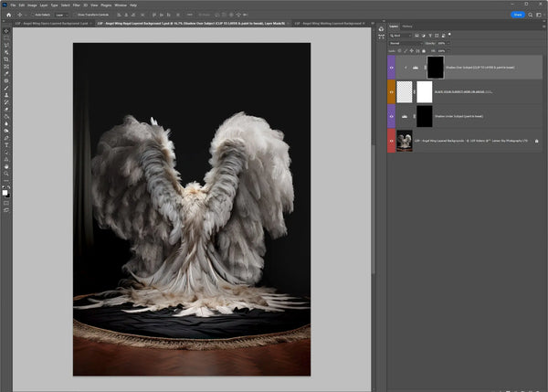Enable the Auto-Select checkbox
This screenshot has height=392, width=548.
point(33,16)
